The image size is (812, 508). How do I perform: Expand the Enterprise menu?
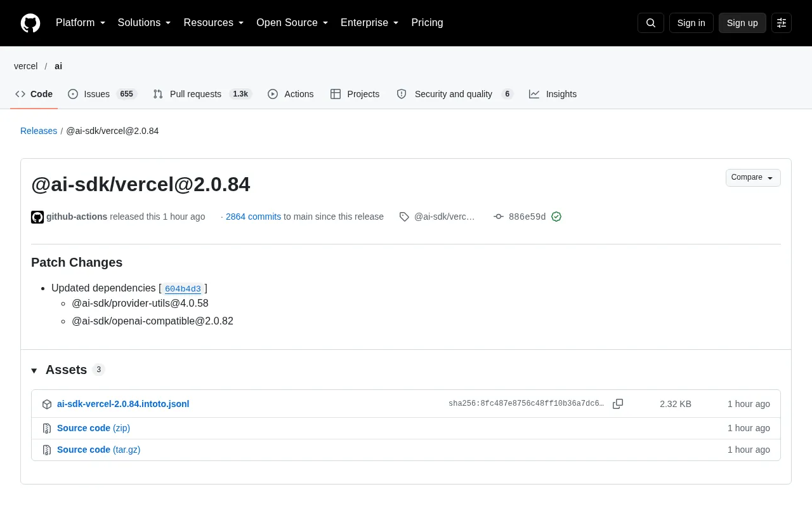(x=370, y=23)
